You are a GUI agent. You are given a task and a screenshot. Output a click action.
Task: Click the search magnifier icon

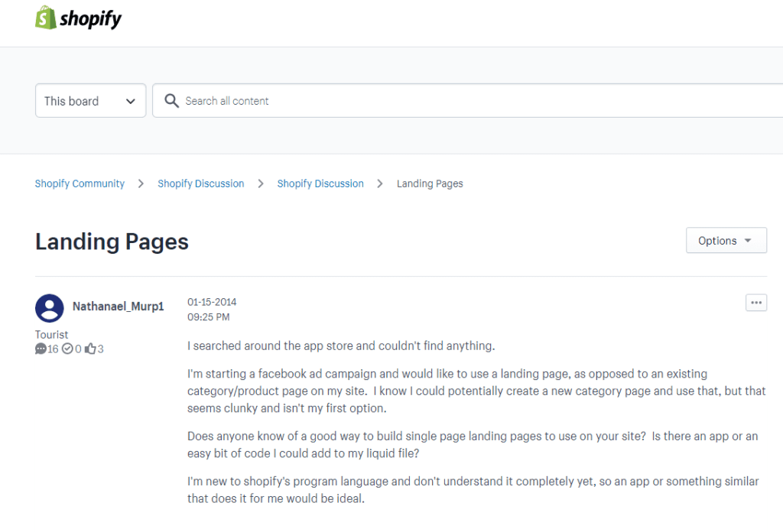tap(171, 100)
